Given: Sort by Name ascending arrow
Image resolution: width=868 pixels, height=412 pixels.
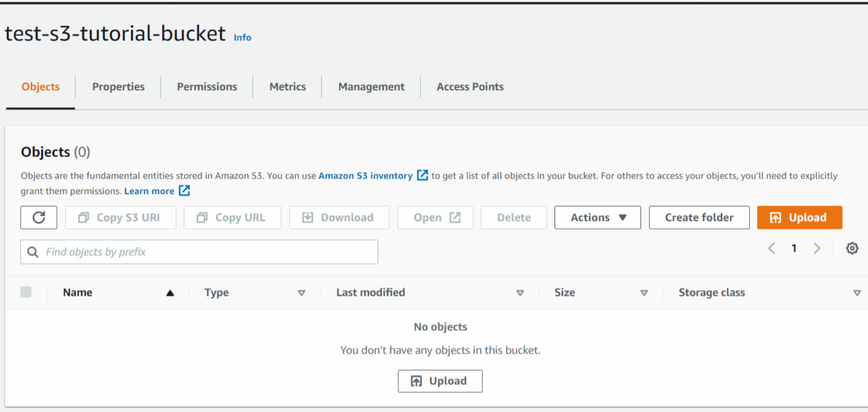Looking at the screenshot, I should coord(170,293).
